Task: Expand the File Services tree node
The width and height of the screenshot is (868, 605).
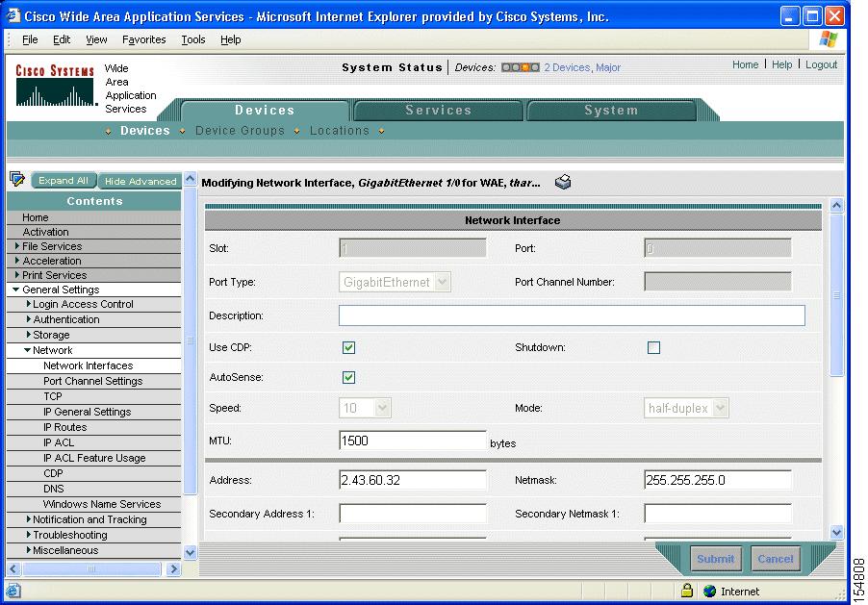Action: tap(17, 246)
